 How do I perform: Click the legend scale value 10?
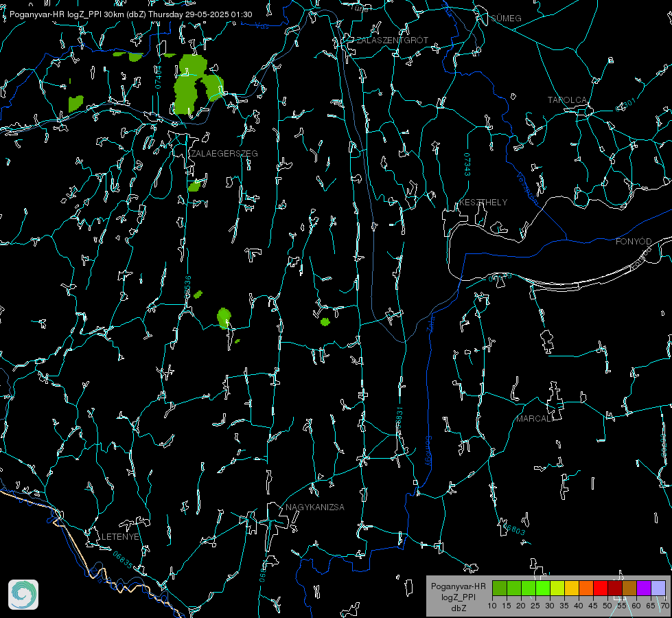click(x=492, y=606)
